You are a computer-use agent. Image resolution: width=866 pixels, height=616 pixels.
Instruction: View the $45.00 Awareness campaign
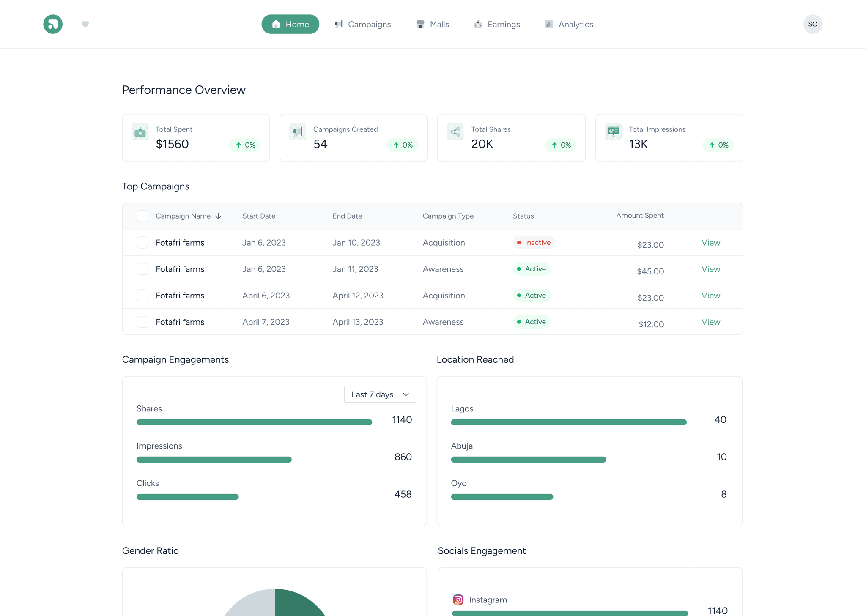point(710,269)
